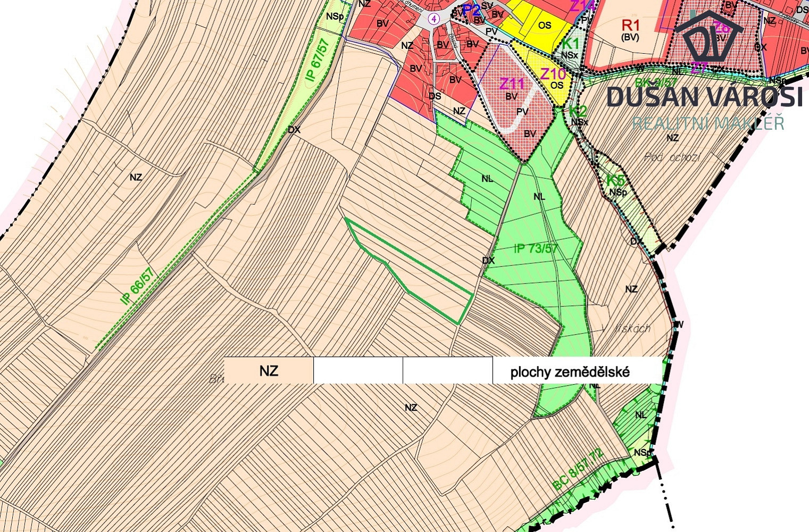Click the 'V lískách' place name
Screen dimensions: 809x532
pyautogui.click(x=627, y=328)
